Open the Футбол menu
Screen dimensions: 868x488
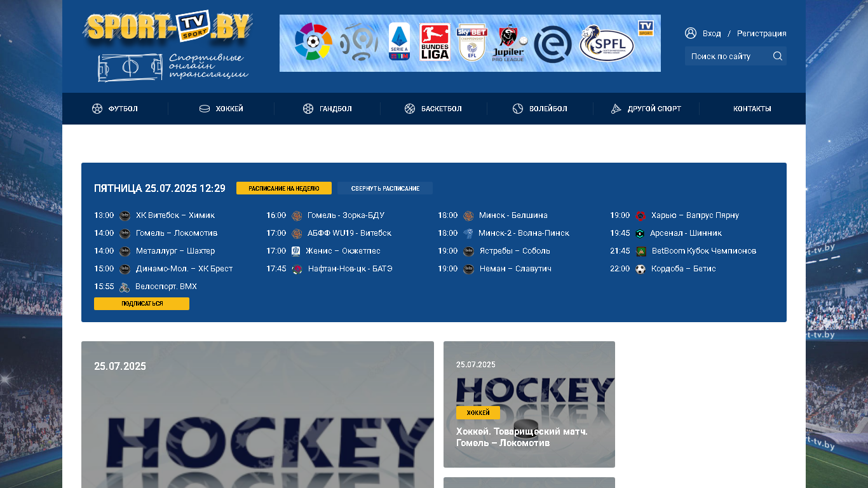(115, 109)
